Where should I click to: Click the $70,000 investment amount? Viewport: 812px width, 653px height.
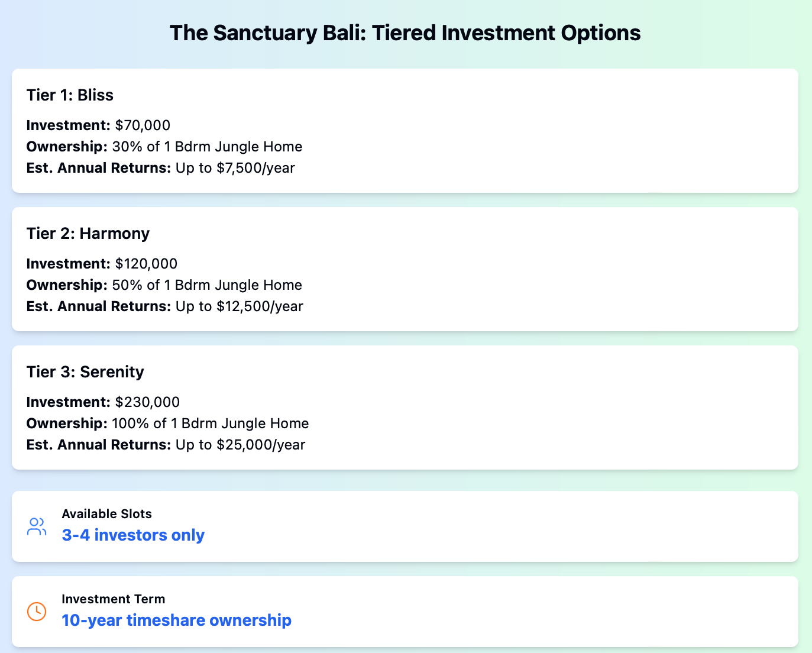coord(143,125)
